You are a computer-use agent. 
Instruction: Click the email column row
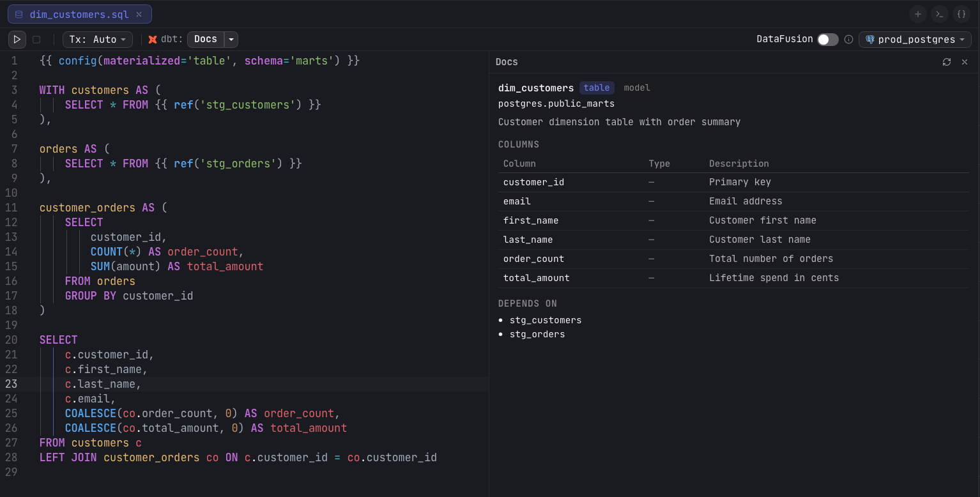[x=733, y=201]
